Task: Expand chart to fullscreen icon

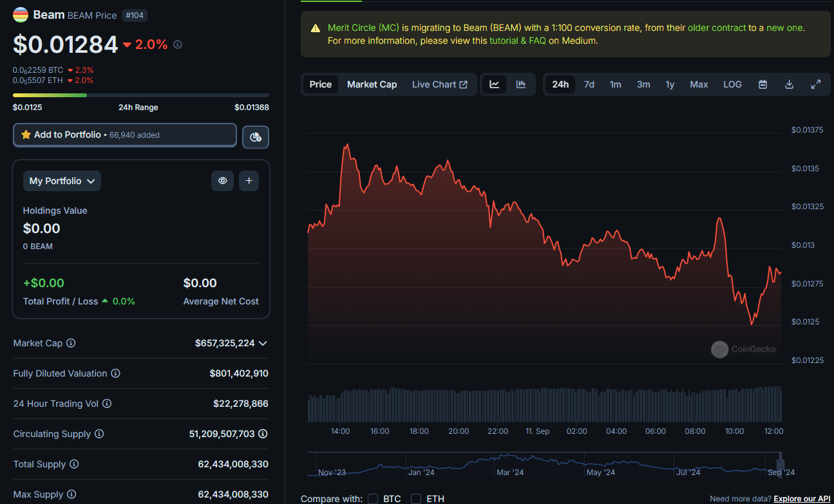Action: coord(815,84)
